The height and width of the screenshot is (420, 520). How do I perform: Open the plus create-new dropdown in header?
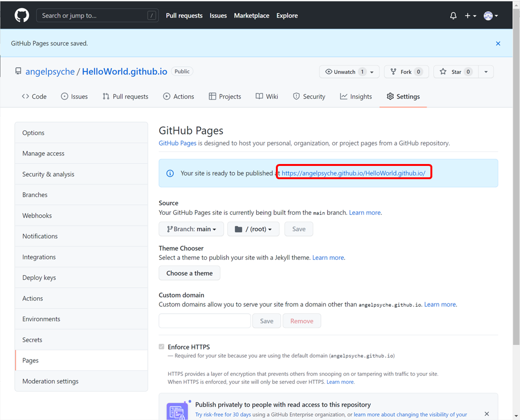[x=470, y=16]
